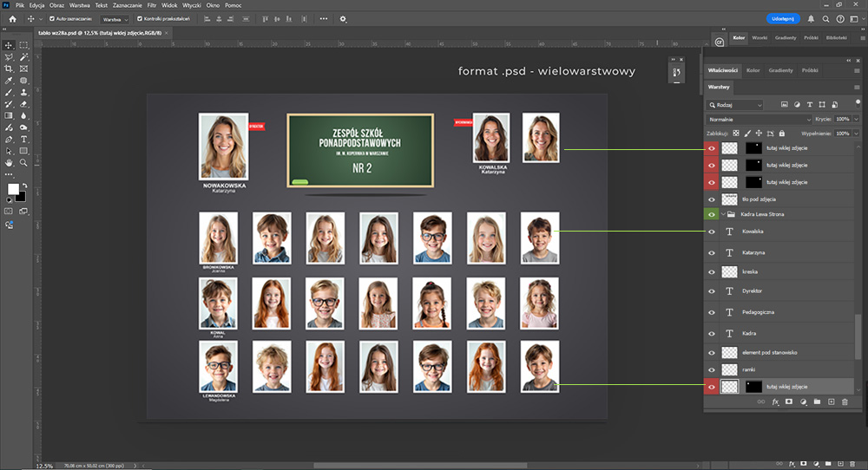Select the Horizontal Type tool
Viewport: 868px width, 470px height.
[23, 140]
